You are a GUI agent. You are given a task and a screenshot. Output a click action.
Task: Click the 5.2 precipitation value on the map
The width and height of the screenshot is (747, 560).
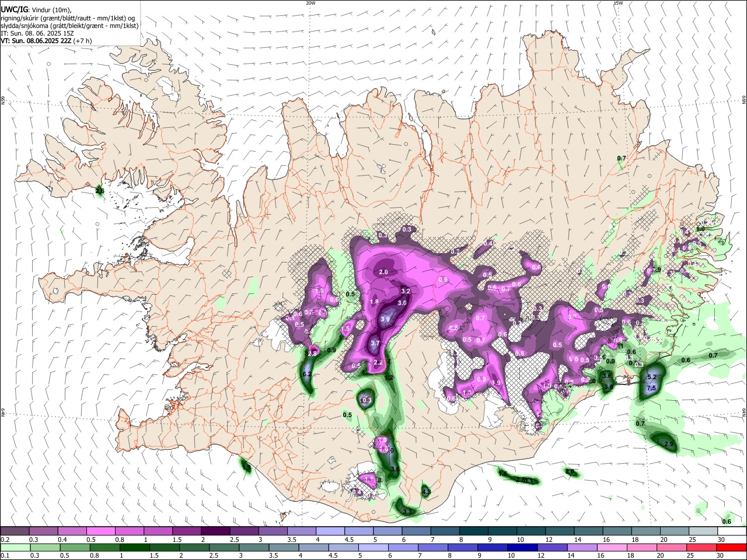click(652, 377)
